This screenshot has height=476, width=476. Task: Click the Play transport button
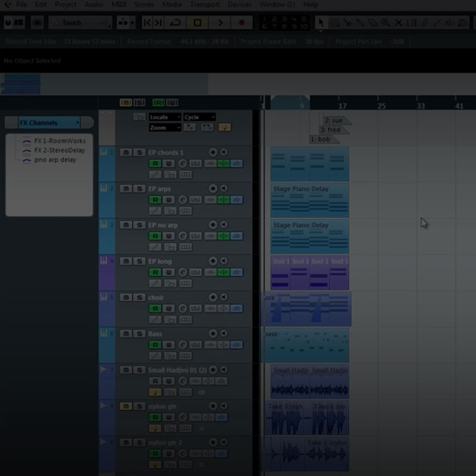tap(220, 23)
